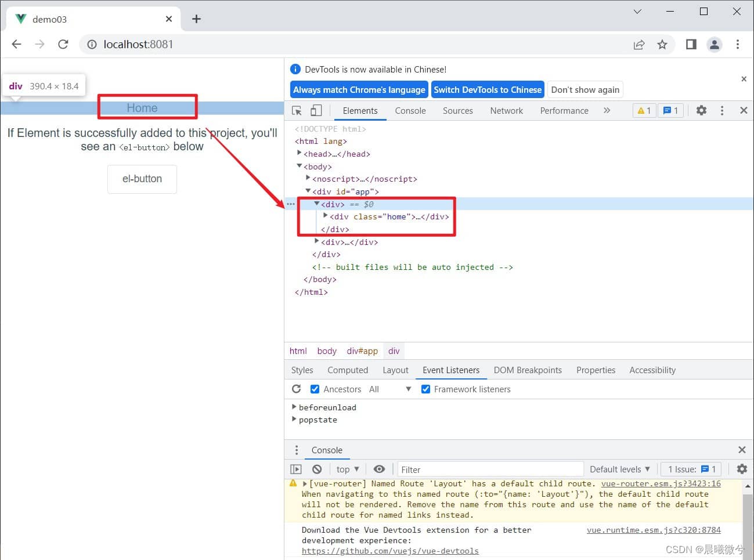Toggle the device toolbar icon

316,110
